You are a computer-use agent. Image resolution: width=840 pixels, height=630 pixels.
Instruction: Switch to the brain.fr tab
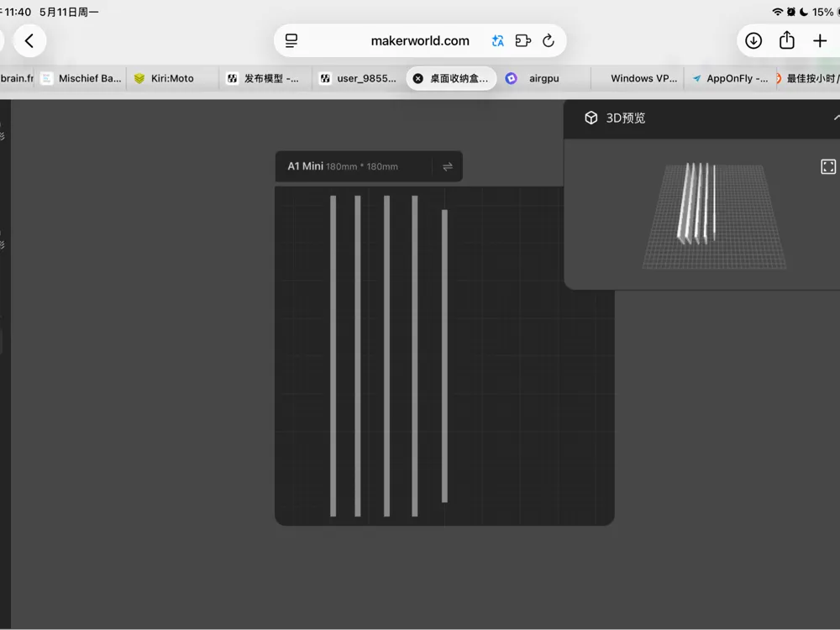(17, 78)
